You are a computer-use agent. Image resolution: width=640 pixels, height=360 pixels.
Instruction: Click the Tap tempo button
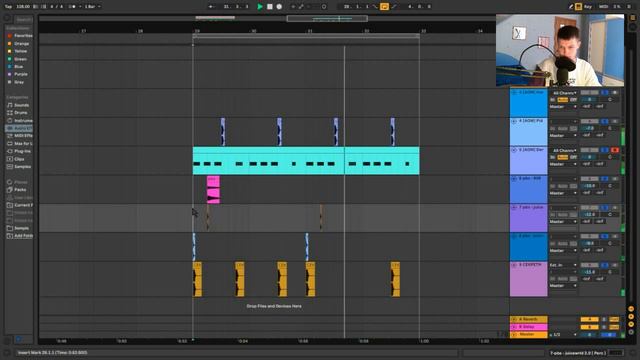point(8,7)
